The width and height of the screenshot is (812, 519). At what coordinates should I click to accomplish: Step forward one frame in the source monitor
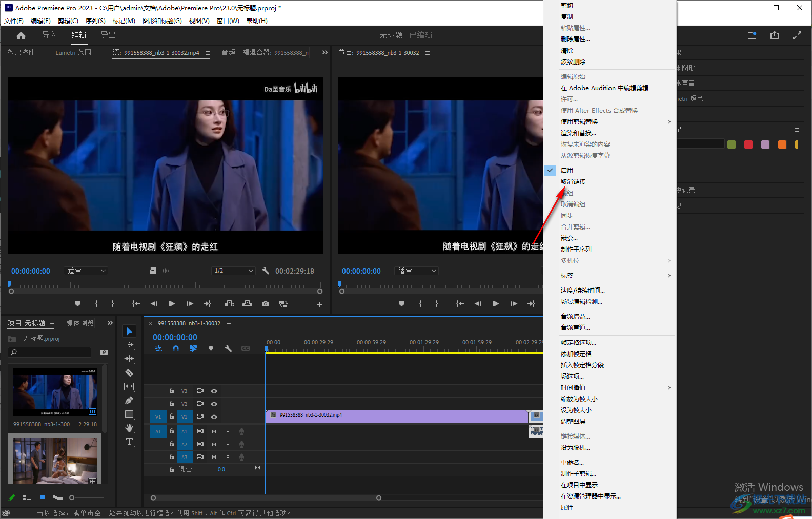pyautogui.click(x=190, y=304)
